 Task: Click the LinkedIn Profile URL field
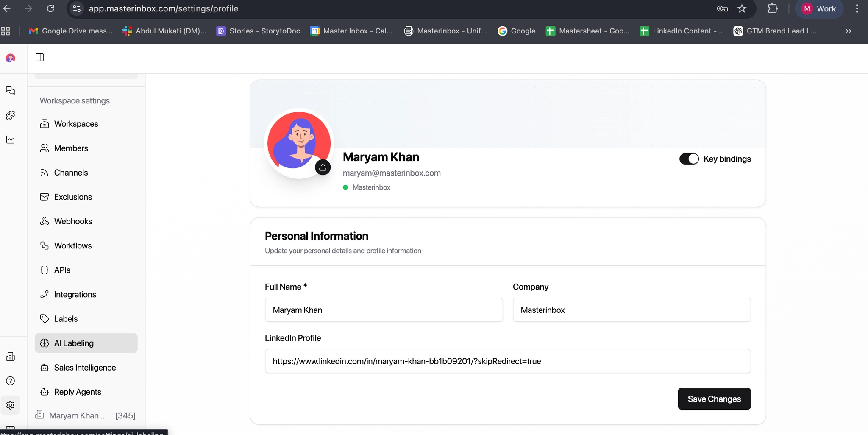(507, 361)
